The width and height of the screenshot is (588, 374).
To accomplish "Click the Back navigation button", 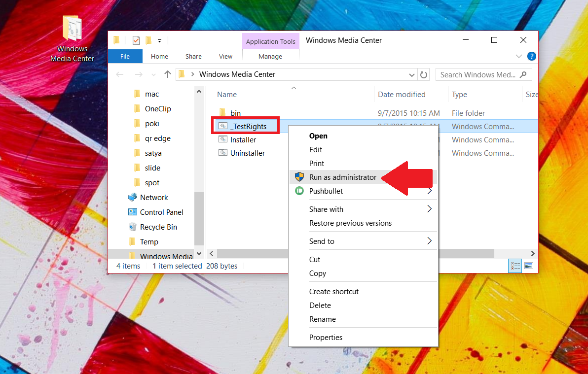I will [x=119, y=74].
